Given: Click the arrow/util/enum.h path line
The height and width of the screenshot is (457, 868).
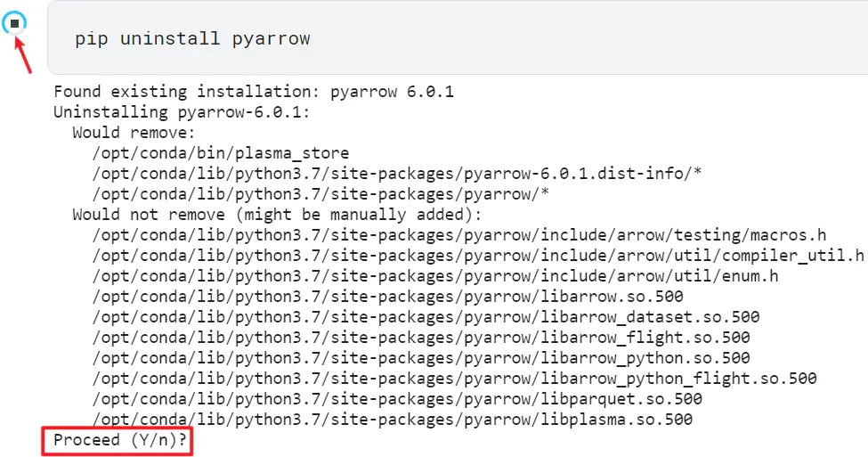Looking at the screenshot, I should pyautogui.click(x=435, y=276).
